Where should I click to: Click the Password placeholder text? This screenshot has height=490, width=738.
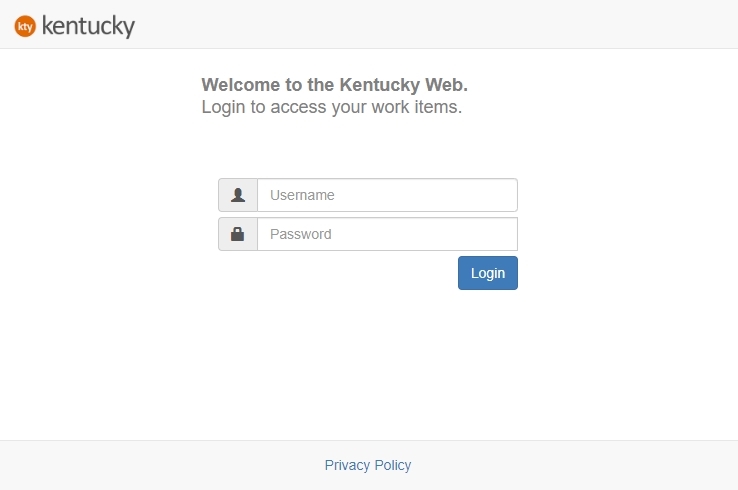(x=300, y=234)
